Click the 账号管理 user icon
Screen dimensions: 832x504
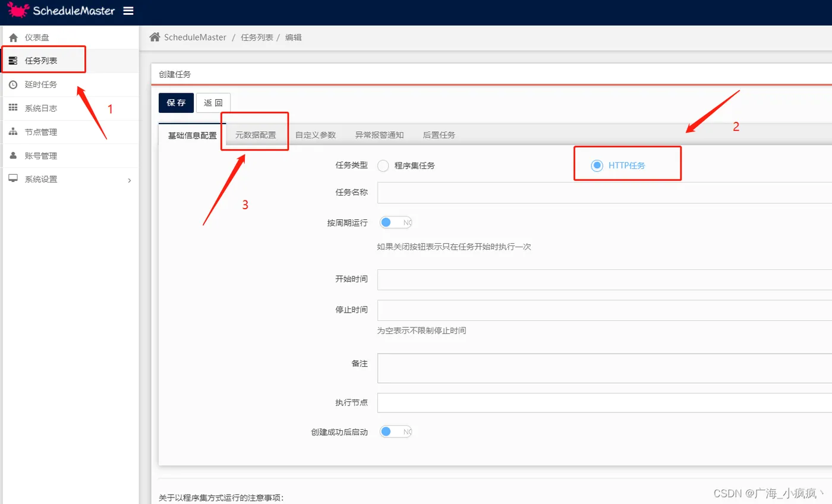click(13, 156)
